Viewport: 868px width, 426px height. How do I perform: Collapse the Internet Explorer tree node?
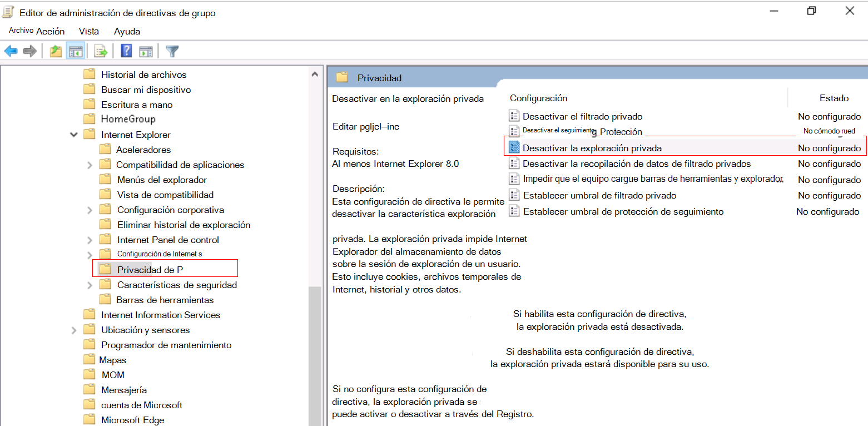pyautogui.click(x=73, y=135)
